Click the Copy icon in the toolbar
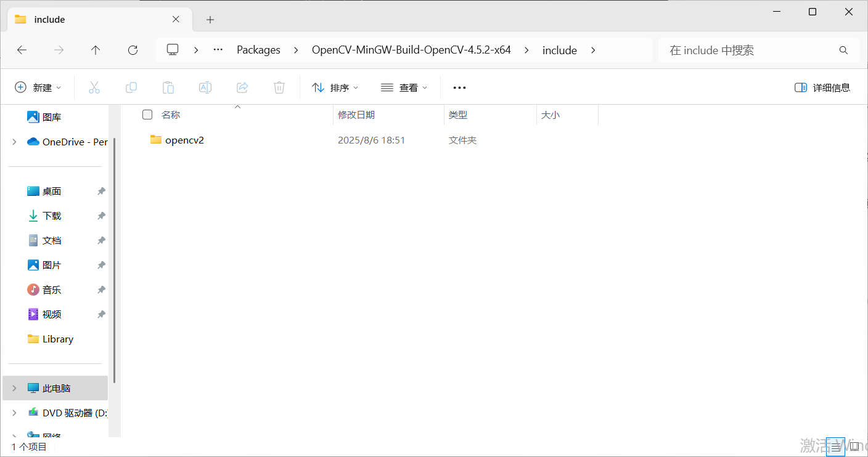The image size is (868, 457). 131,87
